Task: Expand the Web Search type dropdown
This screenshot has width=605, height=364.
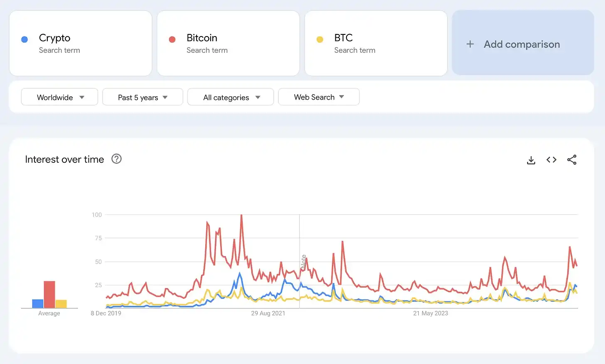Action: click(x=319, y=97)
